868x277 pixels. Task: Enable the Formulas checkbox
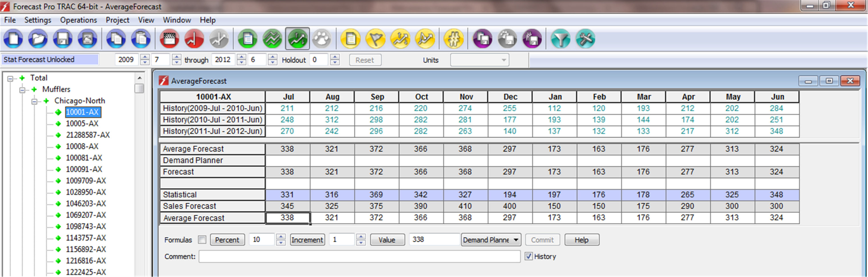coord(203,240)
